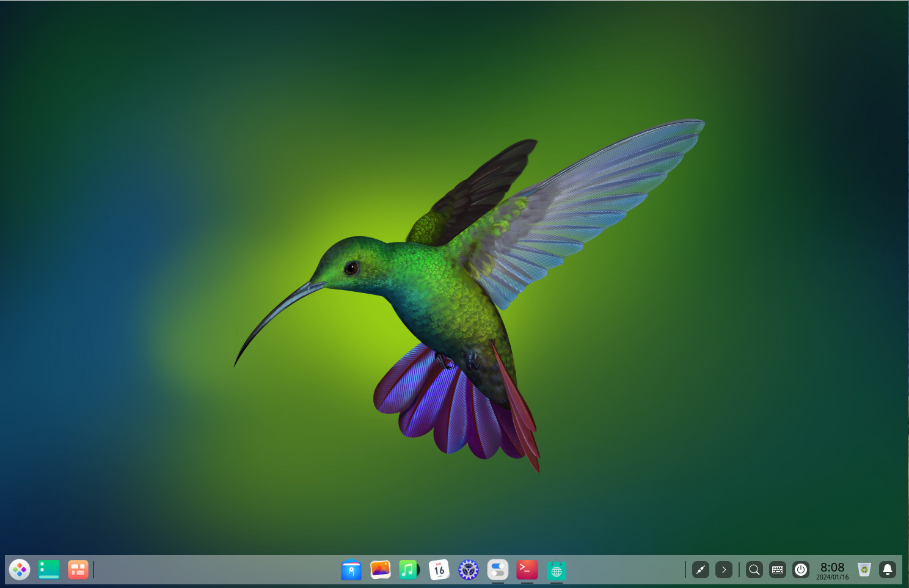Open the deepin Launcher from the dock
This screenshot has height=588, width=909.
coord(20,570)
